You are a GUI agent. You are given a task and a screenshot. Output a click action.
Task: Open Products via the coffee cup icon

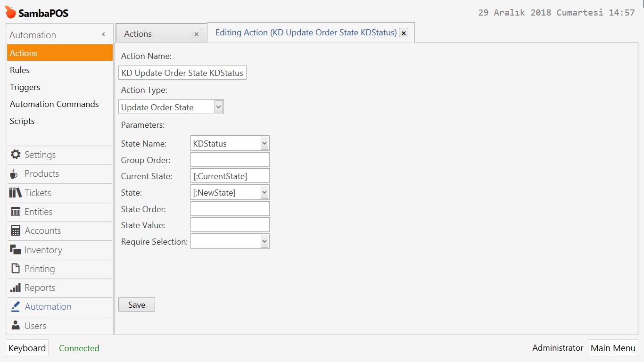(x=15, y=174)
